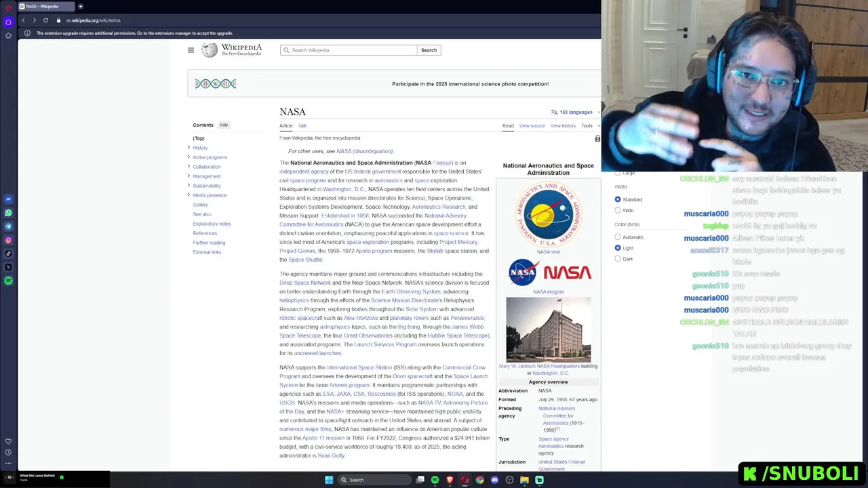
Task: Click the padlock site security icon
Action: pos(58,20)
